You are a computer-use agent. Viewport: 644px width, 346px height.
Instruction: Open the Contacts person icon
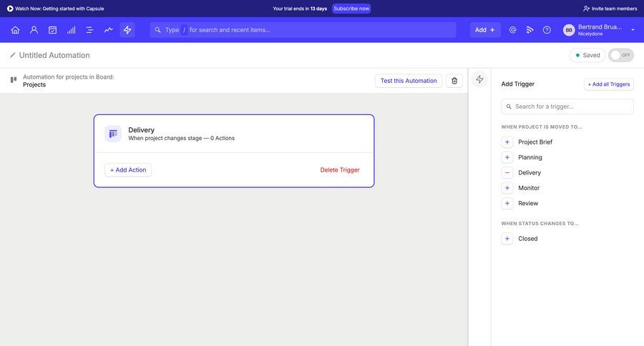click(x=34, y=30)
